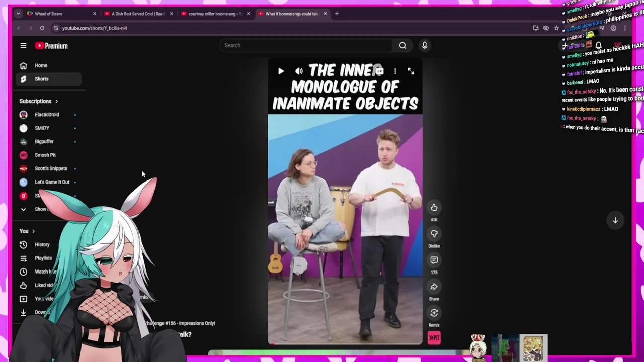Enter fullscreen for the Short
Image resolution: width=644 pixels, height=362 pixels.
click(x=411, y=71)
